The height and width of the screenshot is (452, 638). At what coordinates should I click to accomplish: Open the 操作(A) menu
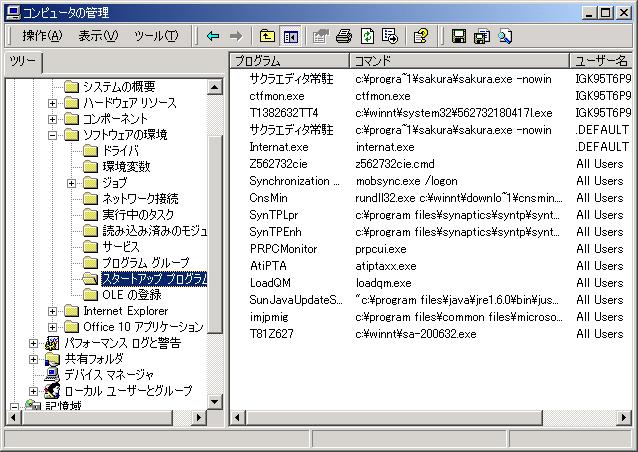pos(42,36)
